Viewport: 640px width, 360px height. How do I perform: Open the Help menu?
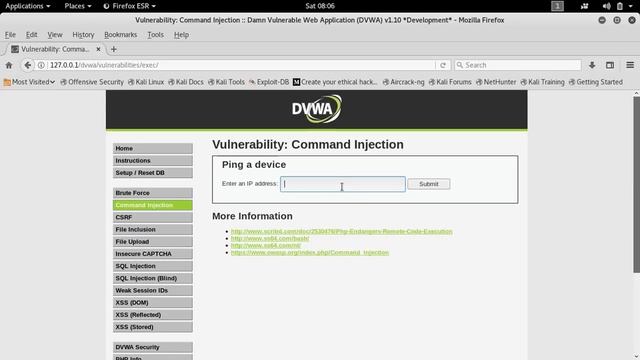pyautogui.click(x=181, y=35)
